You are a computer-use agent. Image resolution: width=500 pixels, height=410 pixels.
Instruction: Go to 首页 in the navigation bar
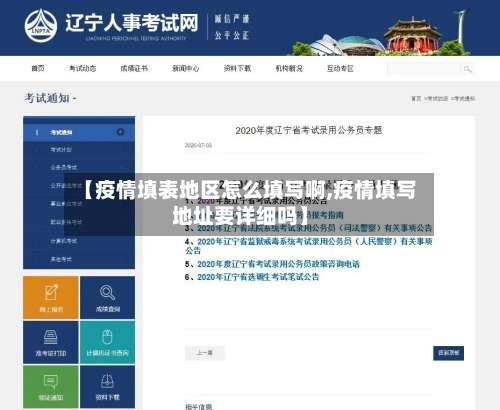pos(38,68)
